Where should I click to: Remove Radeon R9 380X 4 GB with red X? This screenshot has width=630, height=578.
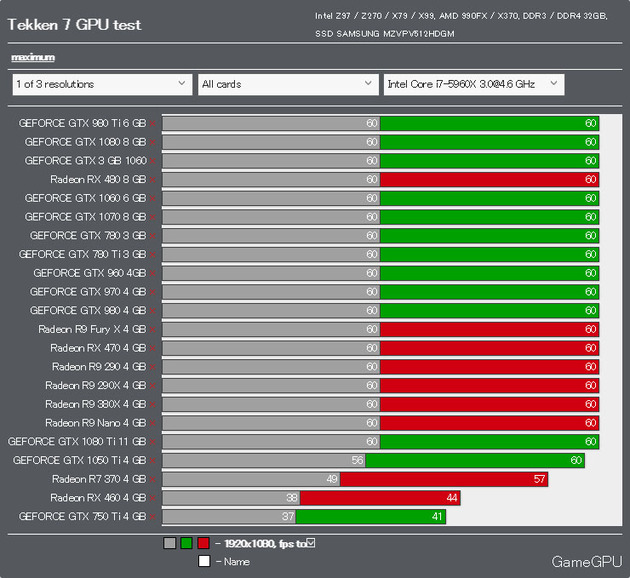tap(153, 404)
